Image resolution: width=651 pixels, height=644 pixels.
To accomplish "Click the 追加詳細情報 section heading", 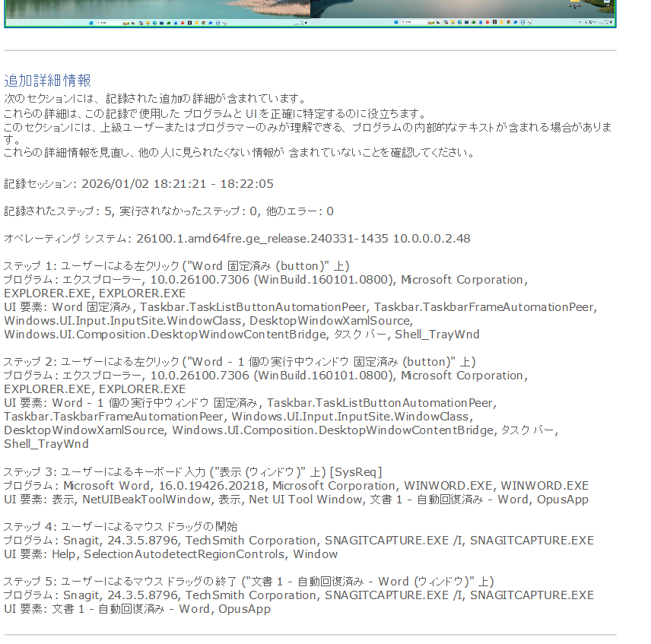I will [47, 81].
